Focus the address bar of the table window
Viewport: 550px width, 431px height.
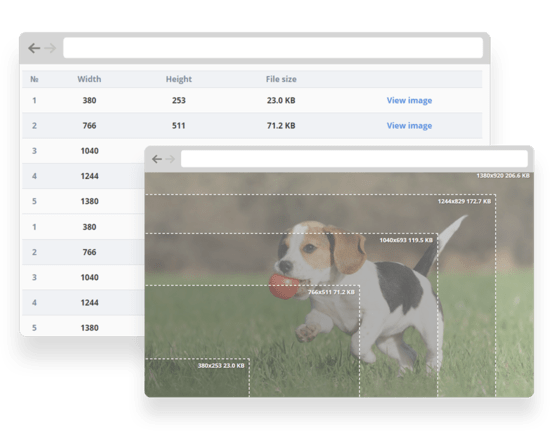tap(273, 48)
